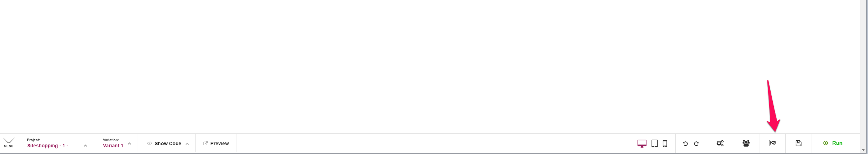The image size is (868, 154).
Task: Open the settings gears icon
Action: pyautogui.click(x=720, y=143)
